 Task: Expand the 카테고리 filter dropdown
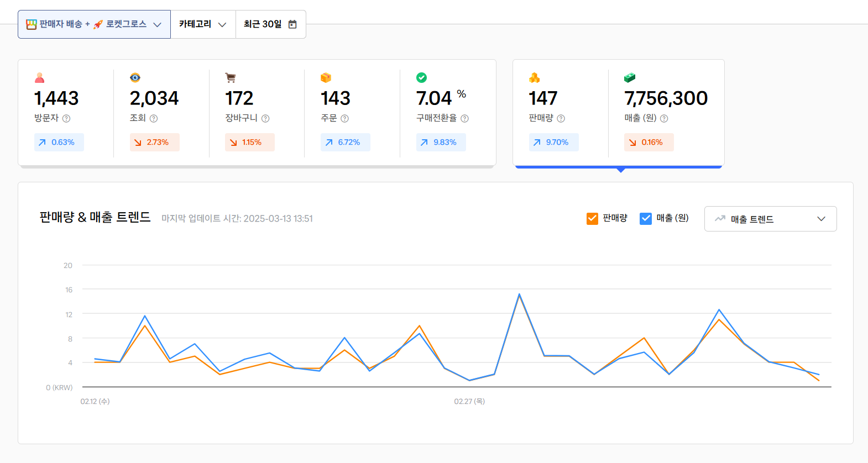[x=203, y=24]
